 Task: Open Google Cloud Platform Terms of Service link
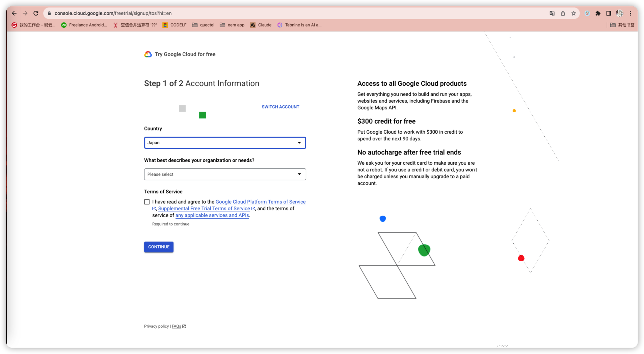[261, 202]
